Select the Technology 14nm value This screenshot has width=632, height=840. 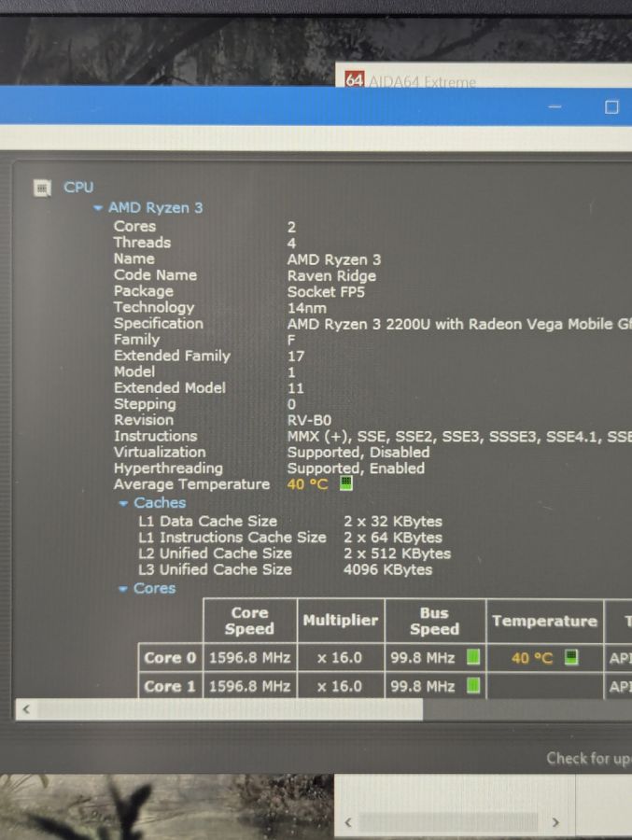coord(306,308)
